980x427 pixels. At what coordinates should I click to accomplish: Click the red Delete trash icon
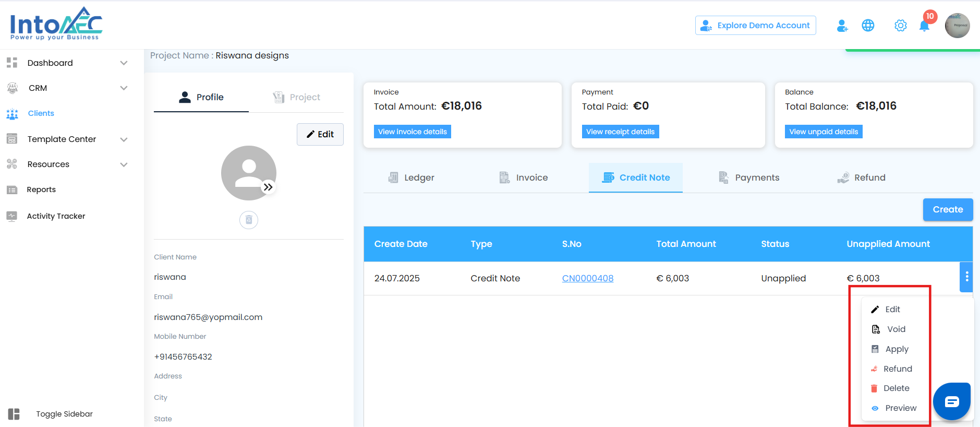[x=874, y=388]
